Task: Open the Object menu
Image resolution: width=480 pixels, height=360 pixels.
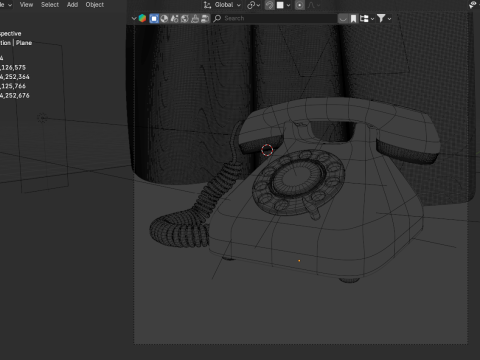Action: (95, 5)
